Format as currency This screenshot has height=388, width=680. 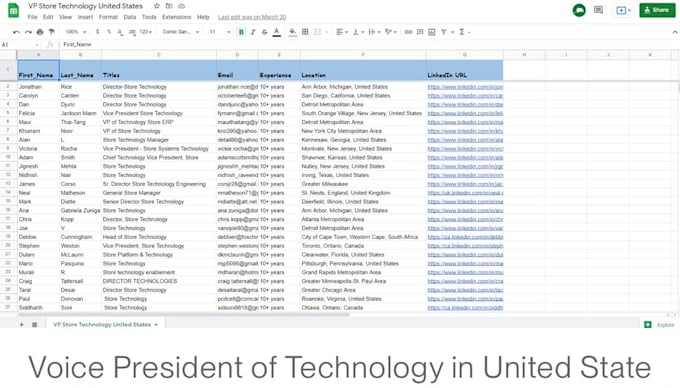click(x=98, y=32)
